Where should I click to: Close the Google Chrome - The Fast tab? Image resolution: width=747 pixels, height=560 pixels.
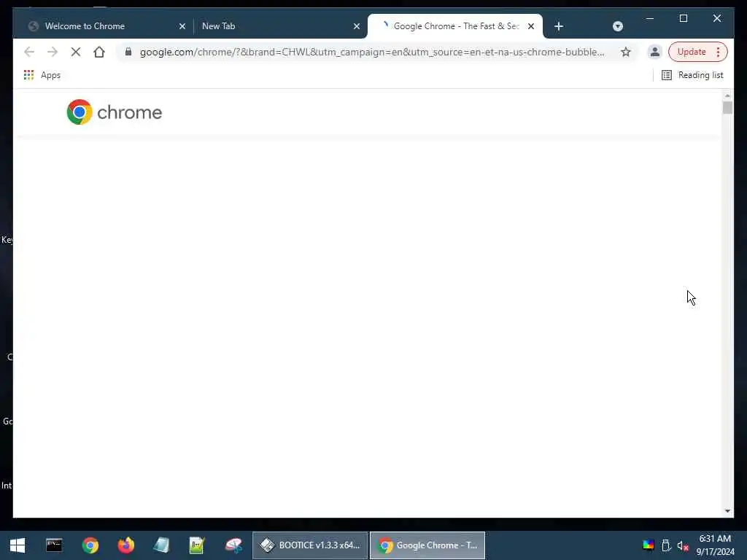point(531,26)
